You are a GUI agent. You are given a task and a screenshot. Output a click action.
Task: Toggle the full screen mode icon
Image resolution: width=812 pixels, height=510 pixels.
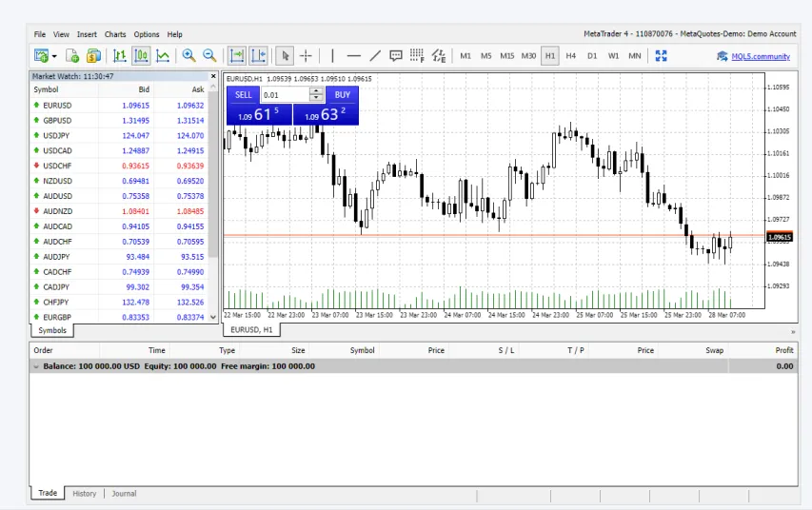pos(661,56)
